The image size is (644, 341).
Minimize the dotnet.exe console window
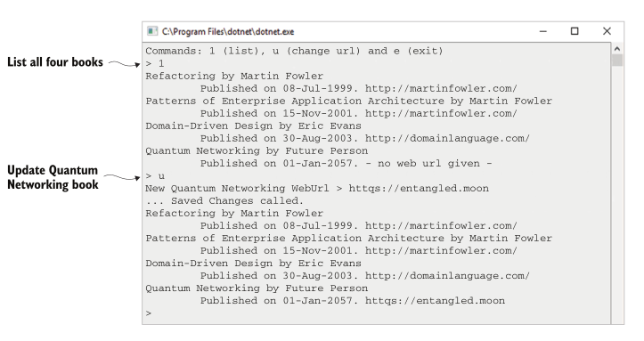coord(543,31)
